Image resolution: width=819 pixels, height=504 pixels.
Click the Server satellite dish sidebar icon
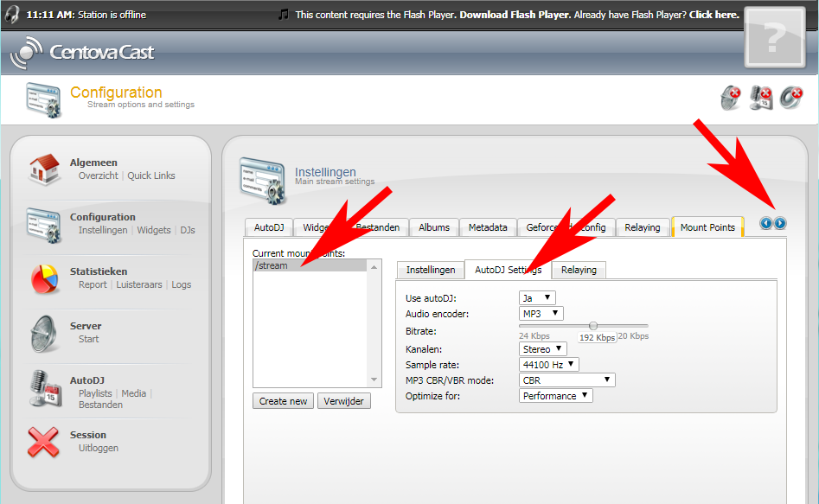tap(44, 333)
